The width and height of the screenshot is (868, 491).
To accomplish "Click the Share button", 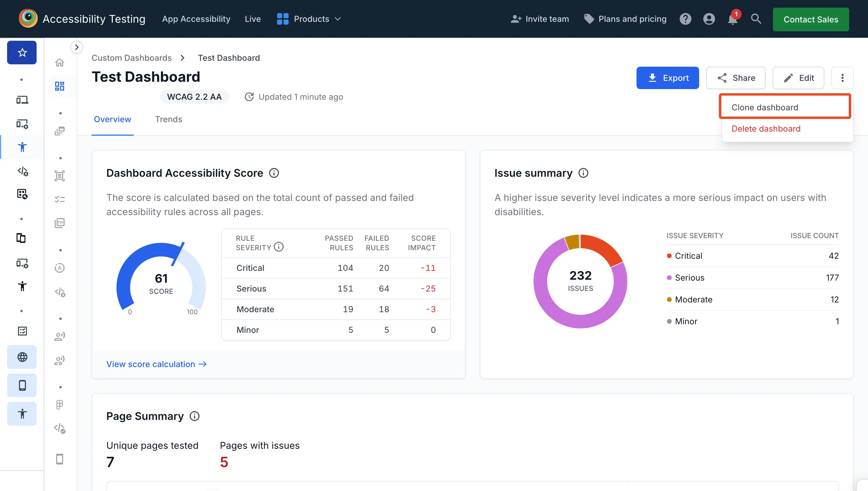I will (x=735, y=78).
